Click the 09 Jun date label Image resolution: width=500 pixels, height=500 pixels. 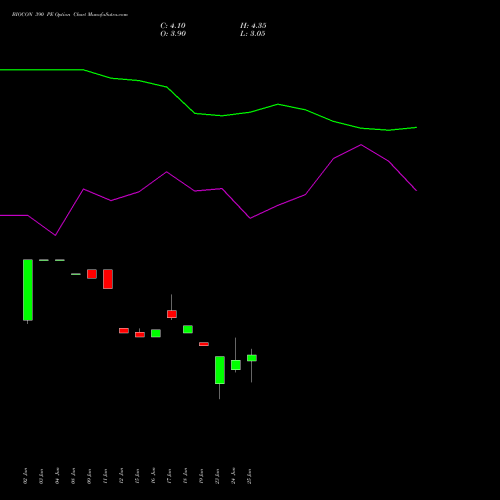(x=90, y=476)
